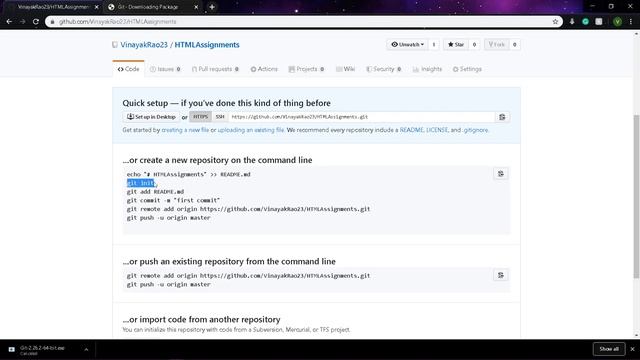Screen dimensions: 640x360
Task: Expand the Git download item chevron
Action: pos(86,349)
